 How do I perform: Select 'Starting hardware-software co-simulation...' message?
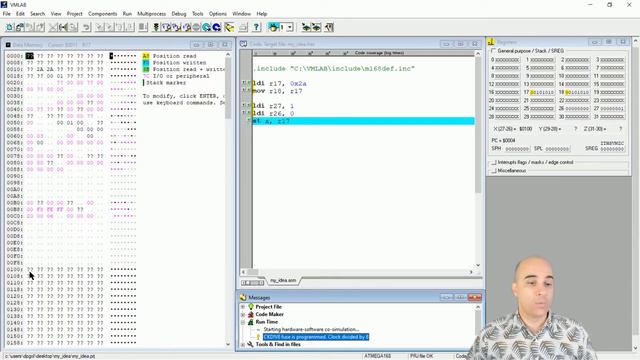(x=311, y=329)
